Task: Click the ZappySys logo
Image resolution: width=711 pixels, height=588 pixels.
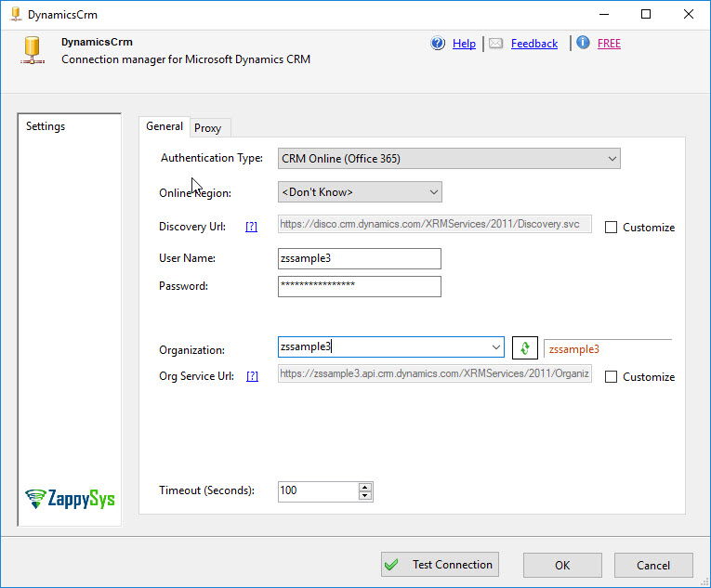Action: [x=70, y=499]
